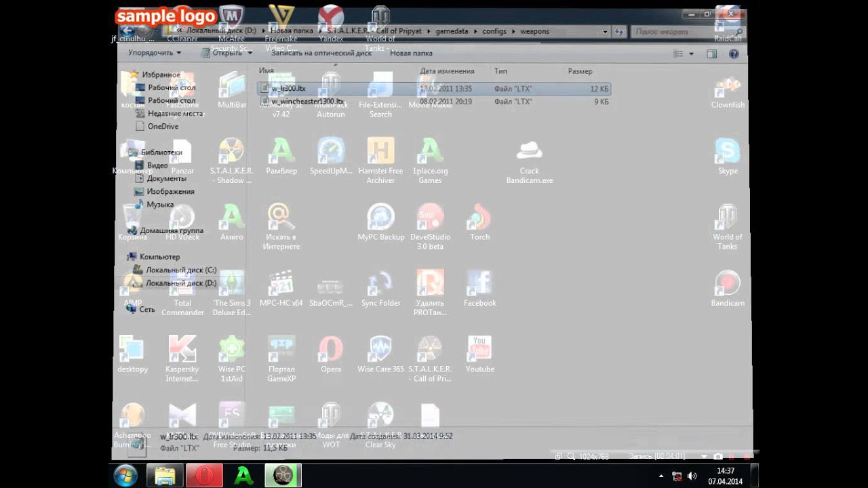Open The Sims 3 Deluxe Edition shortcut
The image size is (868, 488).
[232, 293]
